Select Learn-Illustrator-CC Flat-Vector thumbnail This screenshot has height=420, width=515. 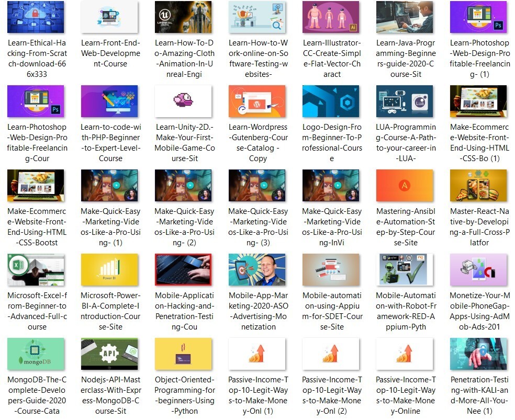pyautogui.click(x=331, y=17)
